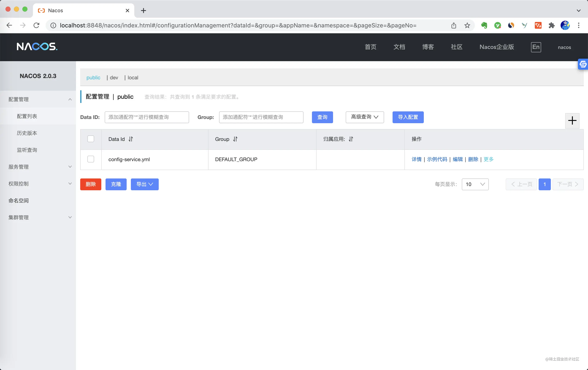588x370 pixels.
Task: Click the plus icon to create configuration
Action: (x=572, y=120)
